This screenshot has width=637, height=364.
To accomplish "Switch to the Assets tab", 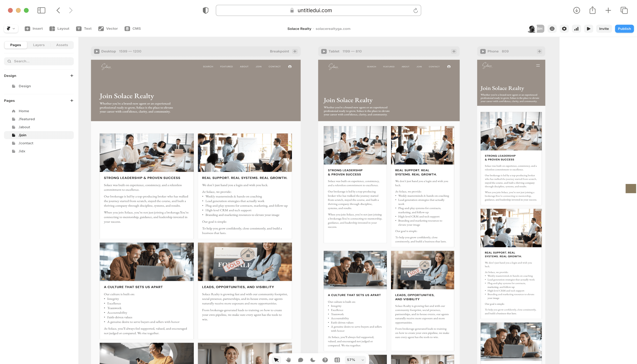I will click(62, 45).
